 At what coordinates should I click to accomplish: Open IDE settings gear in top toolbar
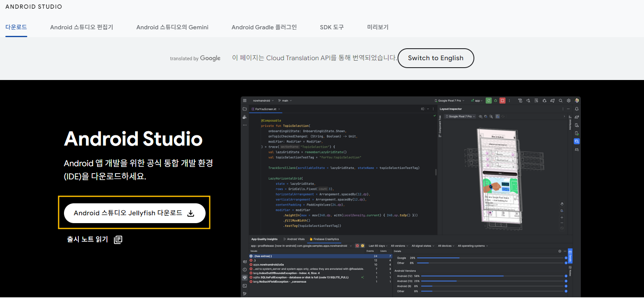568,100
